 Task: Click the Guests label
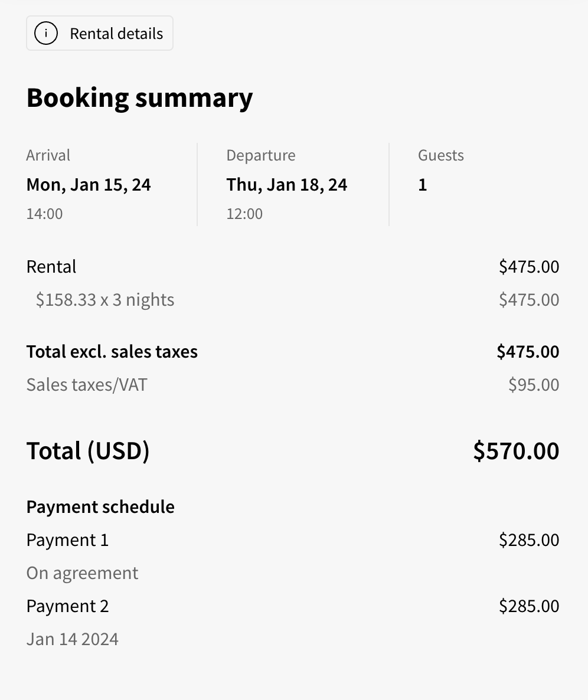[x=441, y=155]
